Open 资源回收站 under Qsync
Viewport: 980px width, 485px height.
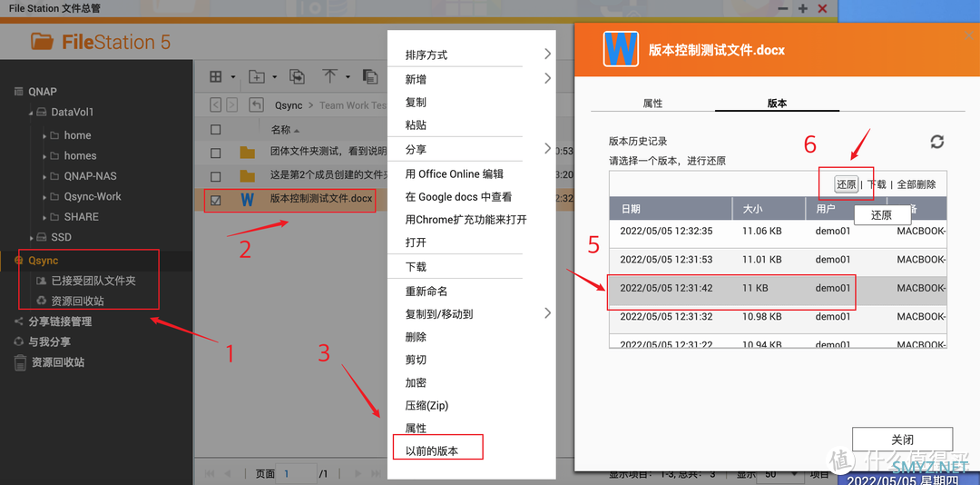77,301
